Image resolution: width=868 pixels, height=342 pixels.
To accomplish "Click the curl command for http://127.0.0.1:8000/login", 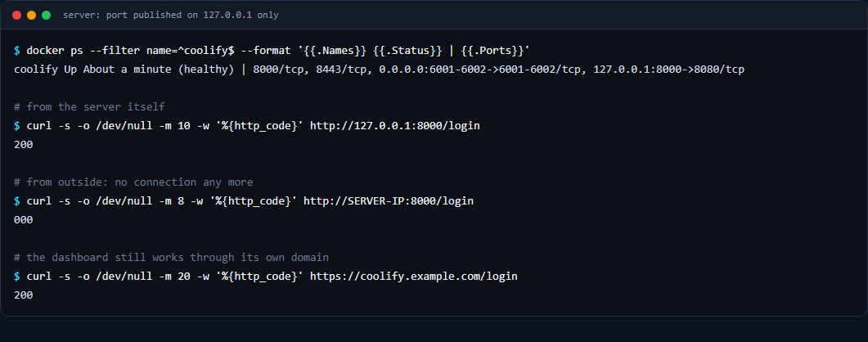I will (247, 126).
